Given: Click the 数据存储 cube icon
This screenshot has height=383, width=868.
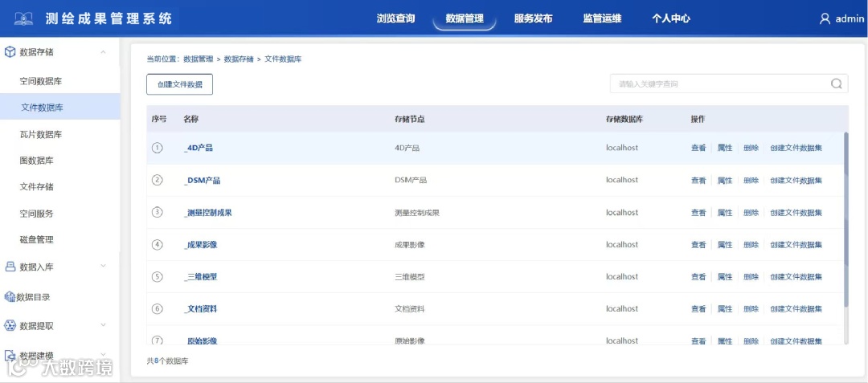Looking at the screenshot, I should tap(10, 52).
